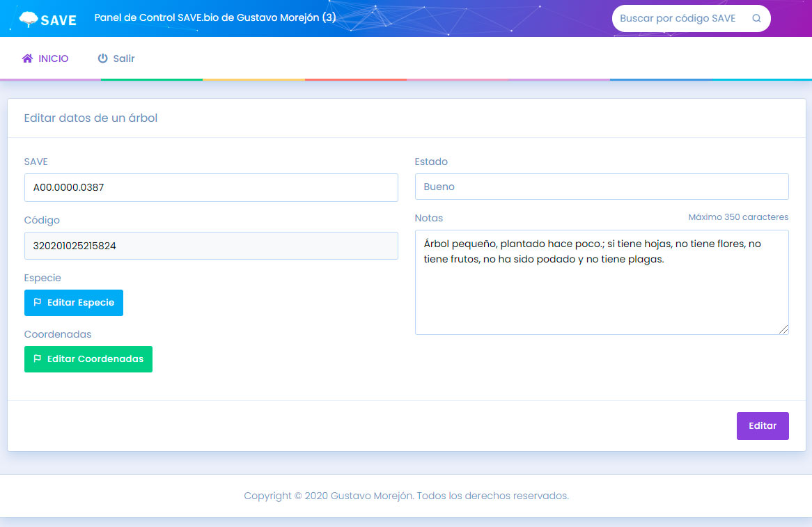Screen dimensions: 812x527
Task: Click the purple Editar submit button
Action: pos(763,426)
